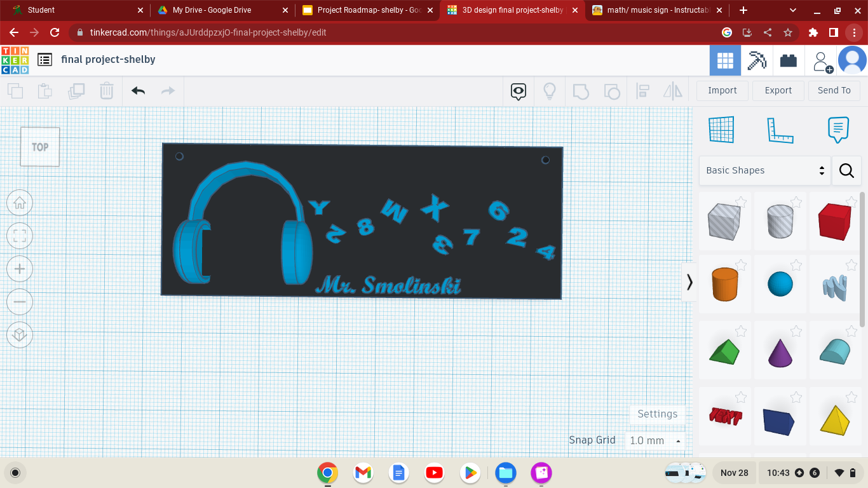868x488 pixels.
Task: Open the designs list menu beside the title
Action: tap(44, 59)
